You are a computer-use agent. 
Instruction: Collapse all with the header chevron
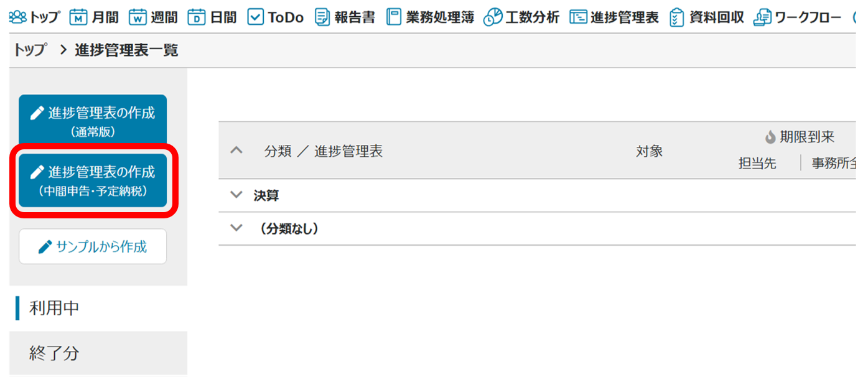(236, 150)
